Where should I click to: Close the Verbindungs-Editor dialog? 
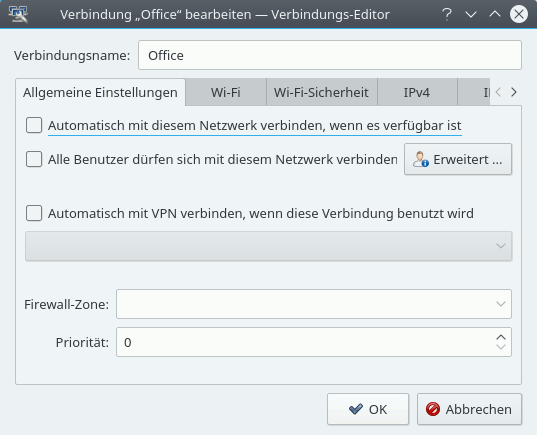tap(519, 14)
